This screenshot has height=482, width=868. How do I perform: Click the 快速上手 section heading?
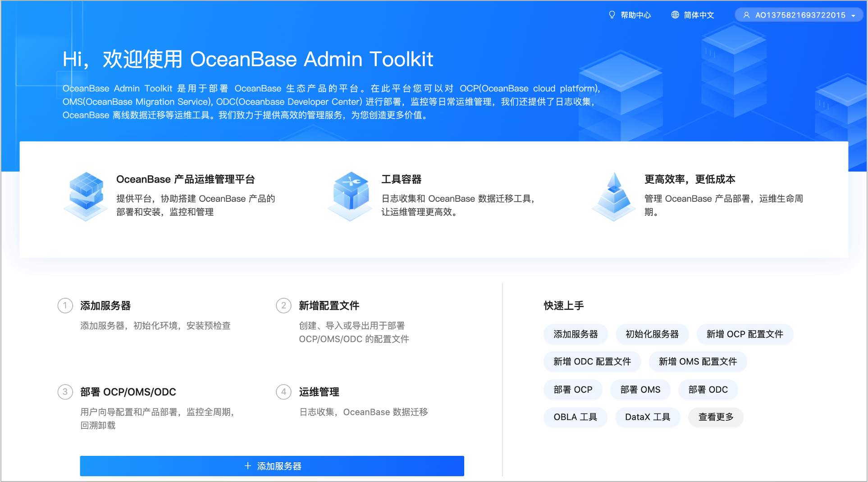564,306
